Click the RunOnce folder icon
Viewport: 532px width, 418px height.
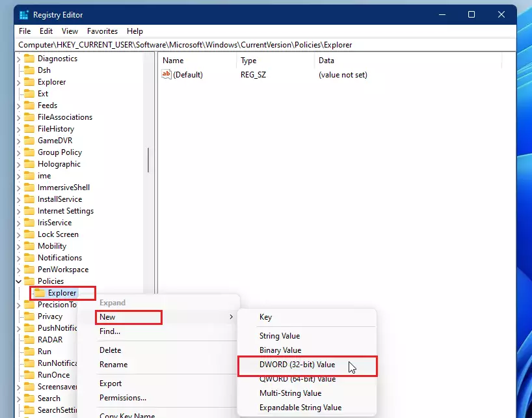coord(29,375)
